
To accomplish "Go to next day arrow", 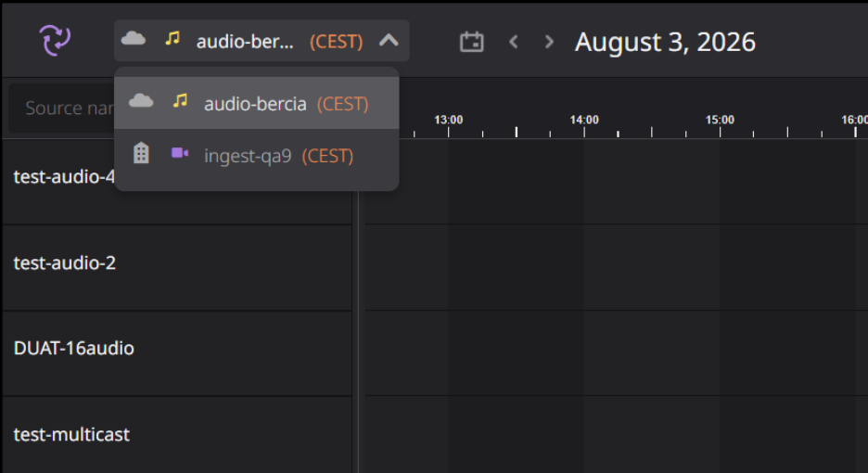I will coord(549,42).
